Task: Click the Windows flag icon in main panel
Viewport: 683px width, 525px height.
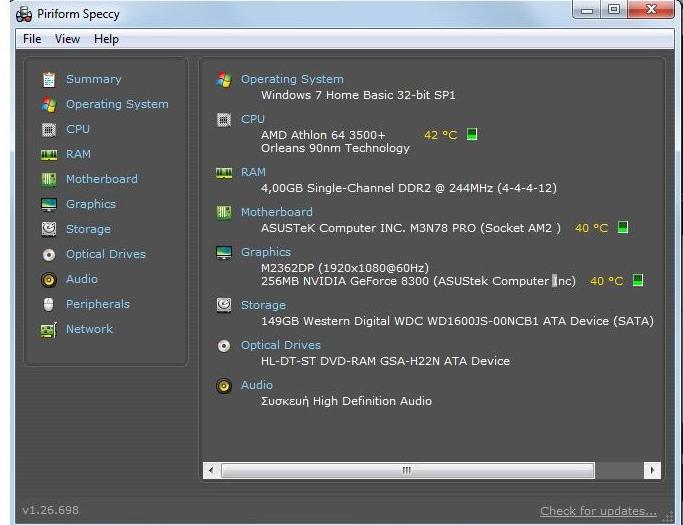Action: point(224,80)
